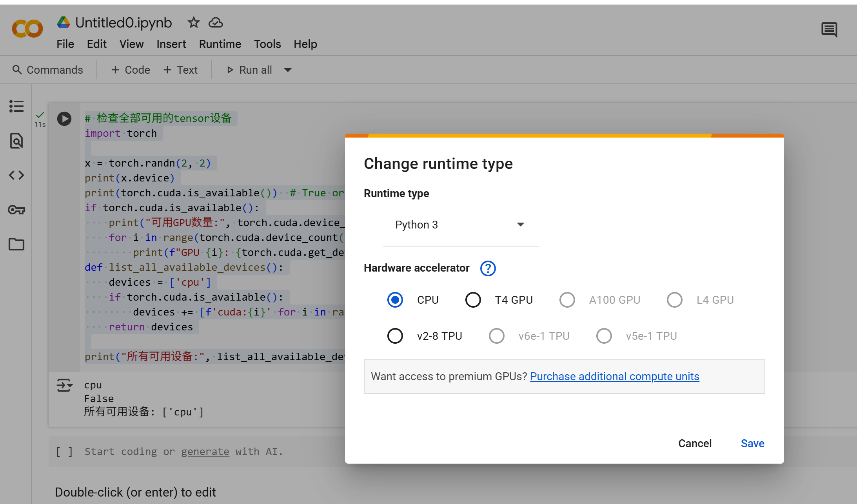Viewport: 857px width, 504px height.
Task: Click the Change runtime type heading
Action: tap(438, 163)
